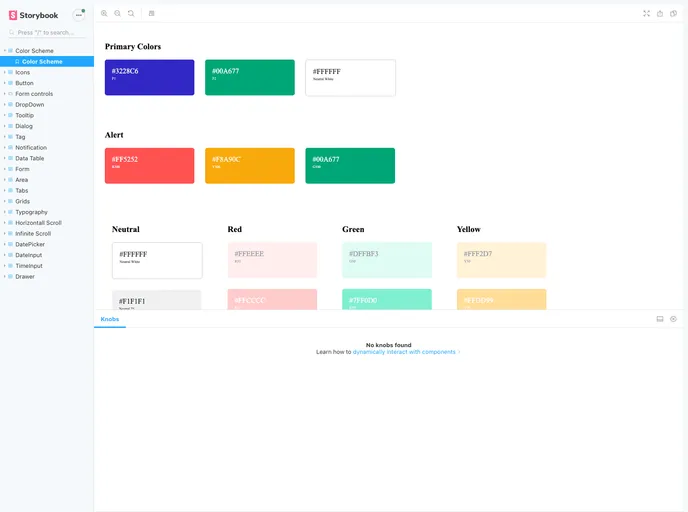Click the Red column heading
Screen dimensions: 688x512
tap(235, 229)
